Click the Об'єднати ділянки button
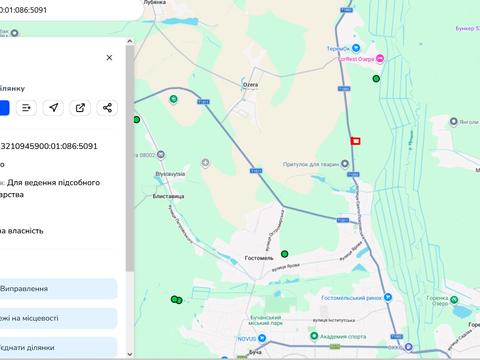This screenshot has width=480, height=360. (x=58, y=347)
